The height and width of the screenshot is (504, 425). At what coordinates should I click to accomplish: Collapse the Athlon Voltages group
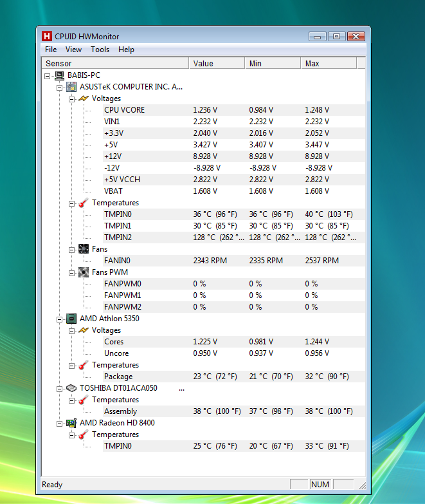(x=71, y=331)
